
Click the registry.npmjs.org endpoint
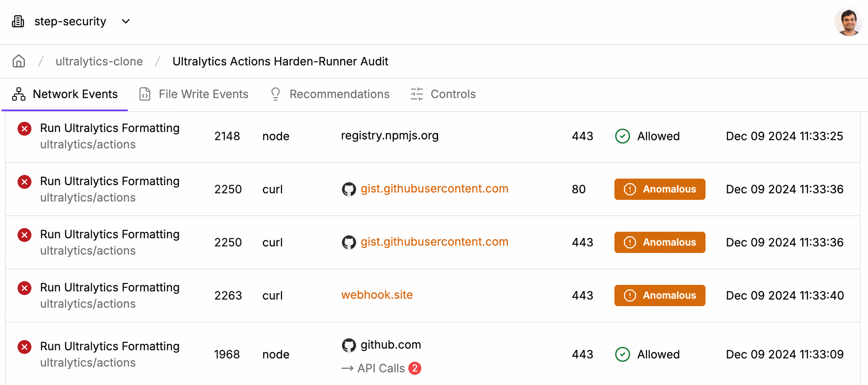click(x=390, y=136)
